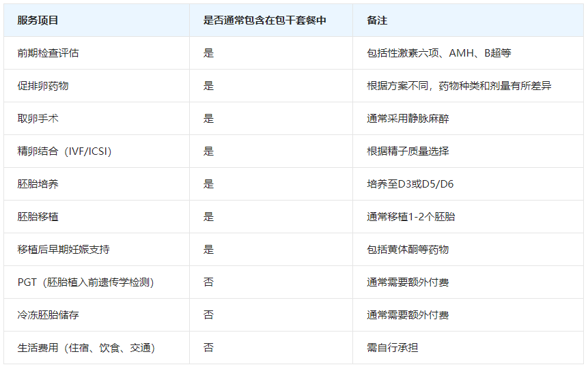Select the 胚胎移植 cell
Screen dimensions: 588x367
[38, 217]
